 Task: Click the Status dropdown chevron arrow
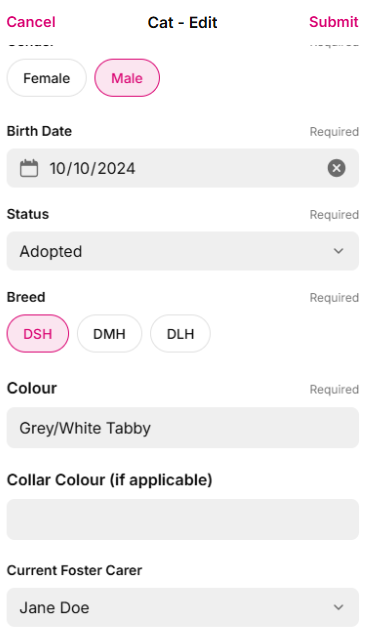coord(338,251)
